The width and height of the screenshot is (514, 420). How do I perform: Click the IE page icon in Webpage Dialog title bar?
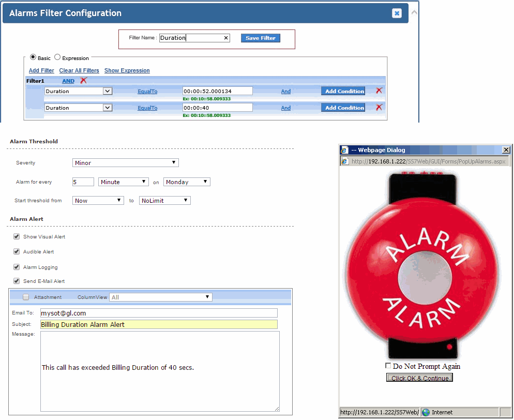pos(344,150)
